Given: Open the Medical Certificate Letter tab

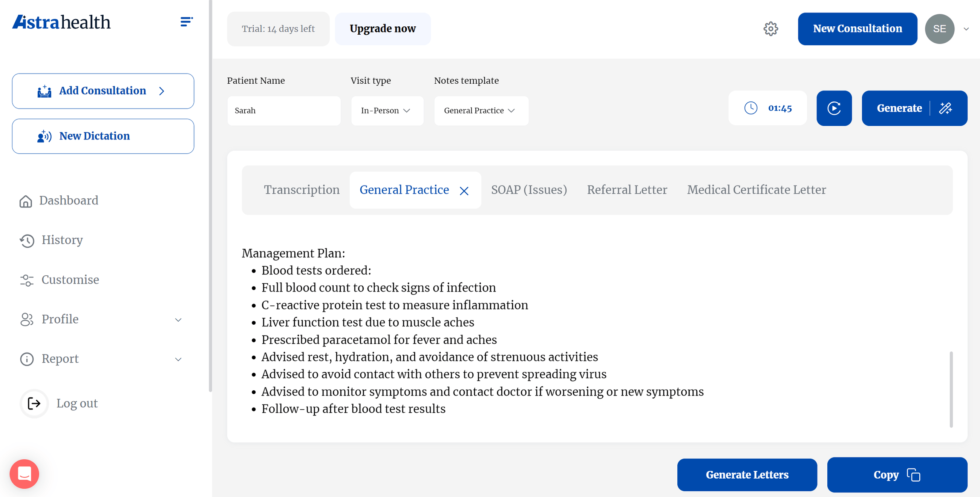Looking at the screenshot, I should (x=756, y=190).
